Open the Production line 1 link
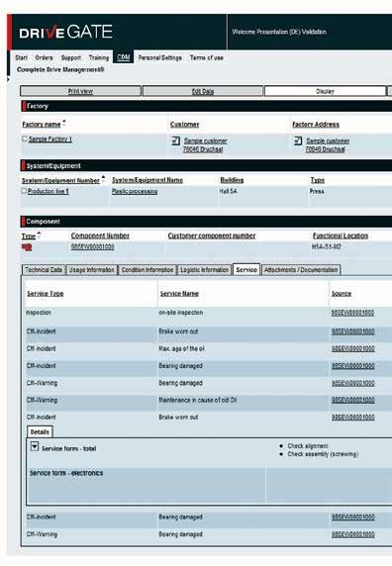 pyautogui.click(x=49, y=191)
